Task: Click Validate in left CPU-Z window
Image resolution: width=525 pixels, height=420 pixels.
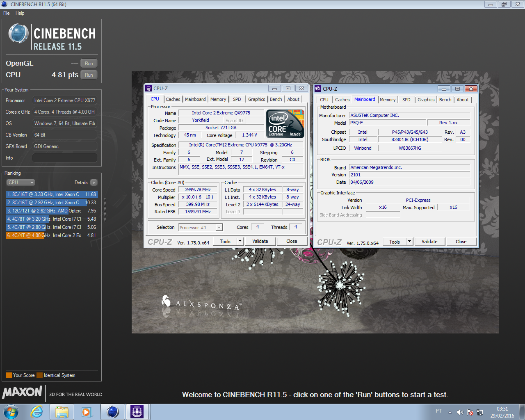Action: tap(260, 241)
